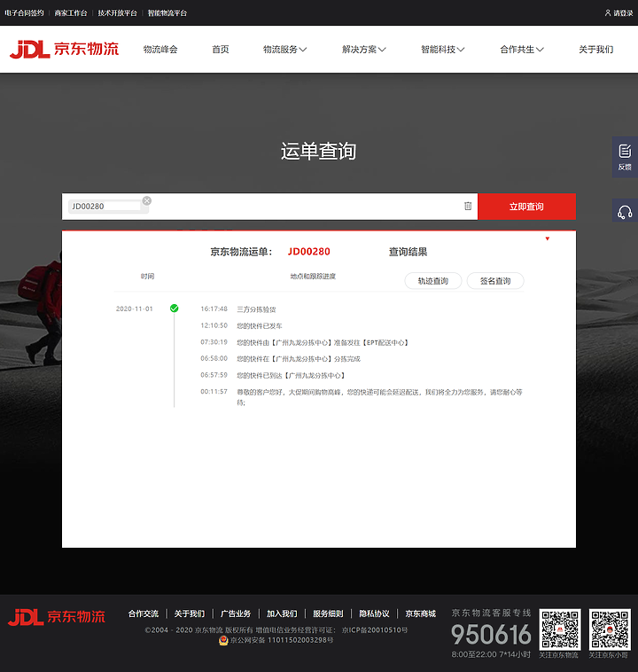The height and width of the screenshot is (672, 638).
Task: Open 技术开放平台 top bar link
Action: (117, 13)
